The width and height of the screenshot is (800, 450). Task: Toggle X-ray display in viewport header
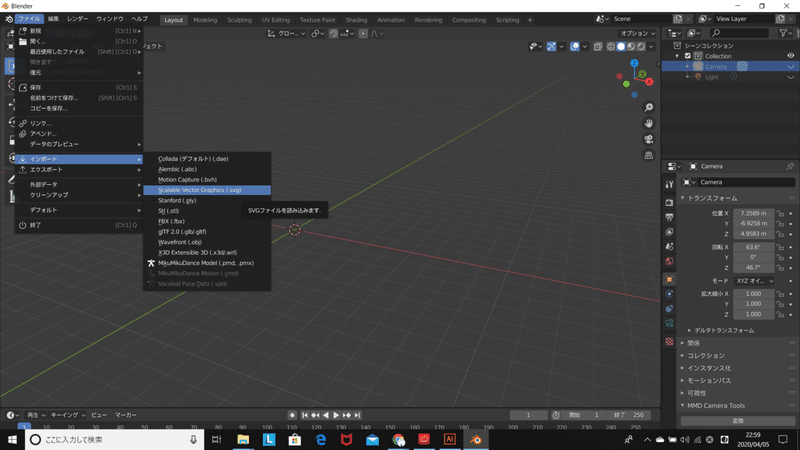point(598,46)
